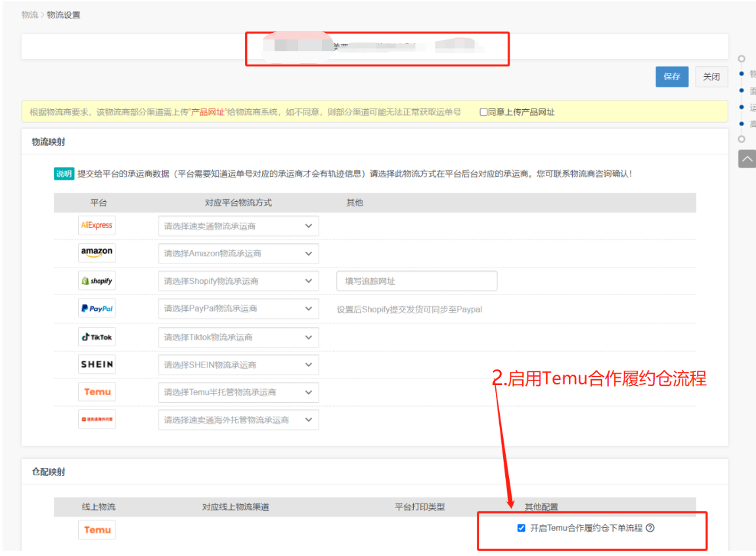Click the AliExpress overseas hosting logo
The height and width of the screenshot is (556, 756).
pos(97,419)
